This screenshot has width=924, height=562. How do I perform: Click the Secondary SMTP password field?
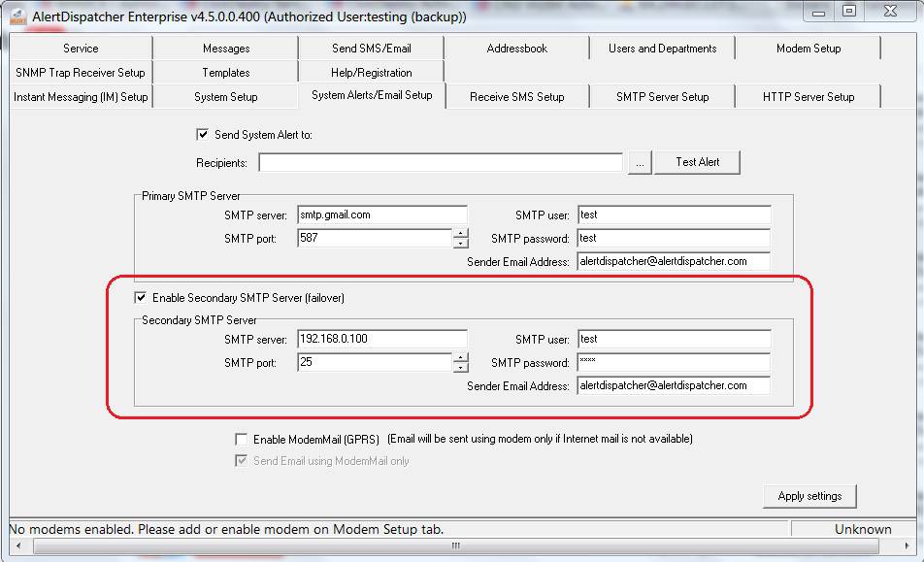[674, 362]
